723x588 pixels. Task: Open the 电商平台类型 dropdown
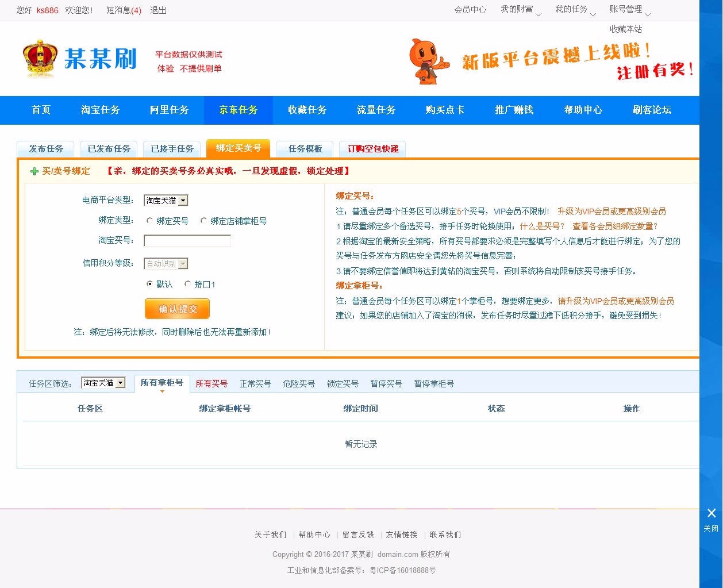tap(166, 201)
